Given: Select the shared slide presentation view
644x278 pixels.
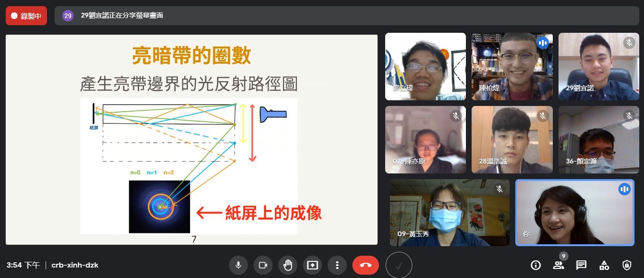Looking at the screenshot, I should pyautogui.click(x=191, y=139).
